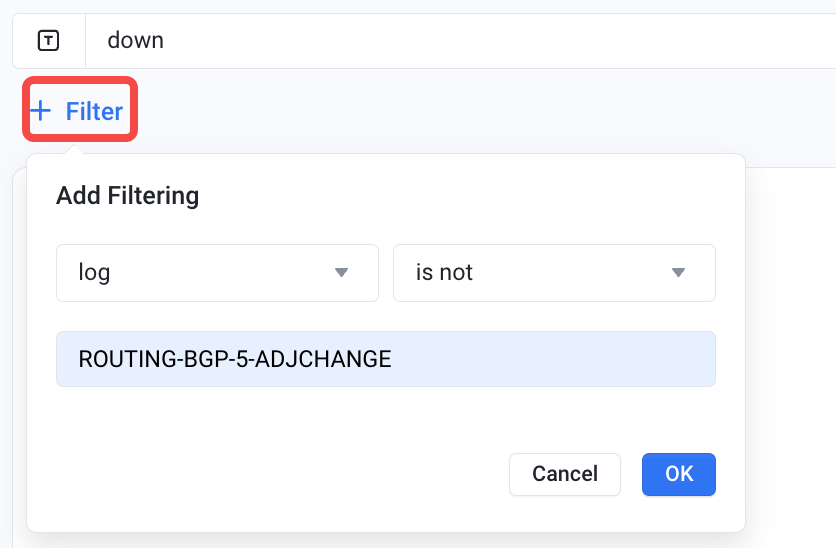Click the small popover pointer beneath Filter

[x=74, y=149]
